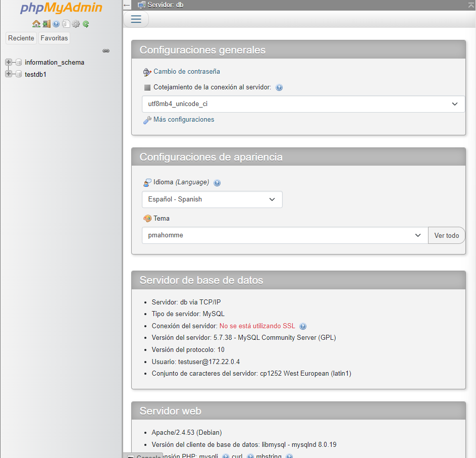Viewport: 476px width, 458px height.
Task: Click 'Conjunto de caracteres del servidor' line
Action: tap(251, 374)
